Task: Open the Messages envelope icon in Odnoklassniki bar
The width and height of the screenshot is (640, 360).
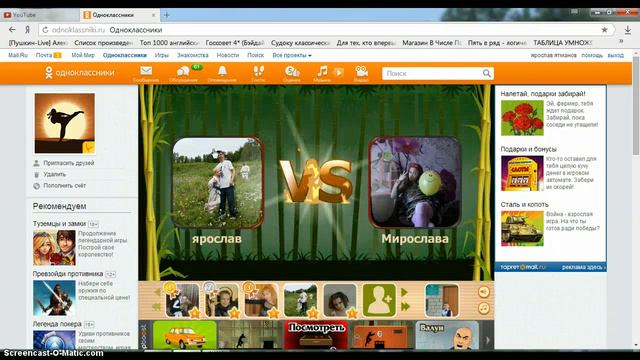Action: (146, 73)
